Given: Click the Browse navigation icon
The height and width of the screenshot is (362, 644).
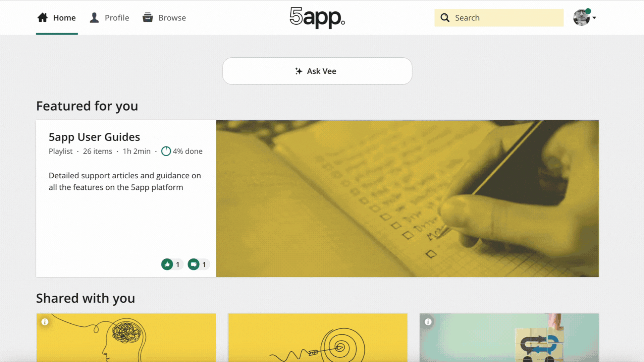Looking at the screenshot, I should 148,18.
